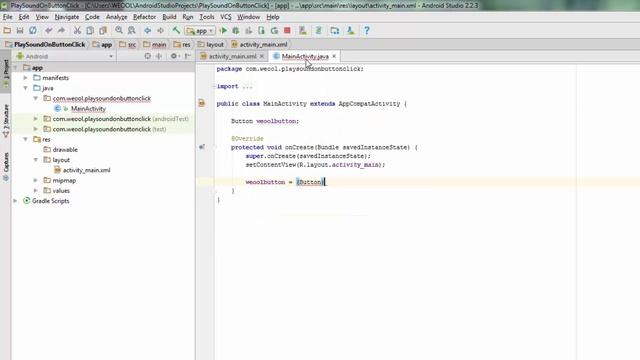The image size is (640, 360).
Task: Click the AVD Manager icon
Action: coord(303,31)
